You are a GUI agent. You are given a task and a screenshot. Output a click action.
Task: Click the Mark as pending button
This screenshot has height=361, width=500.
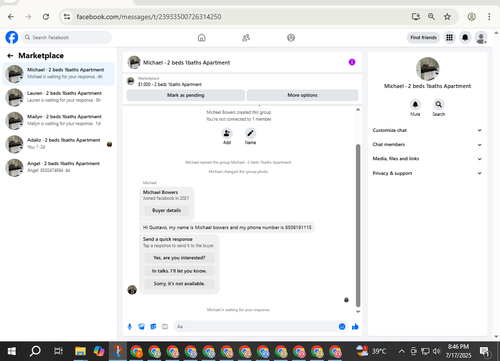click(x=186, y=95)
